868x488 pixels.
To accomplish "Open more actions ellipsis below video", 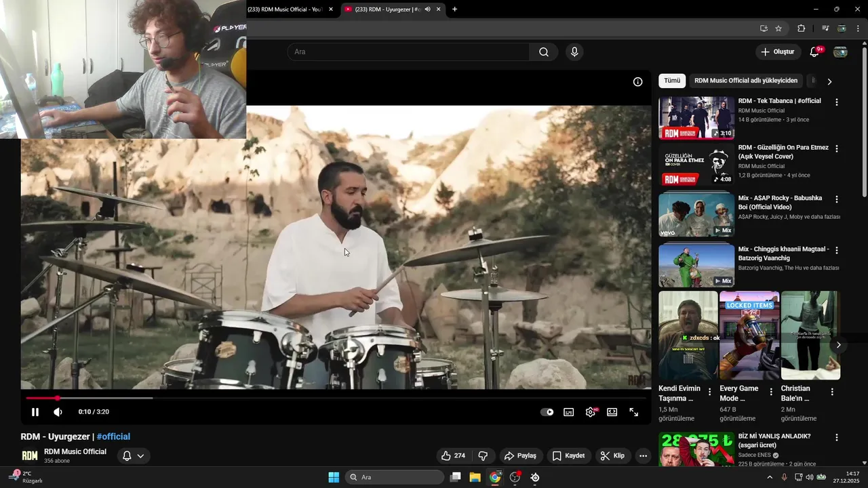I will tap(643, 455).
